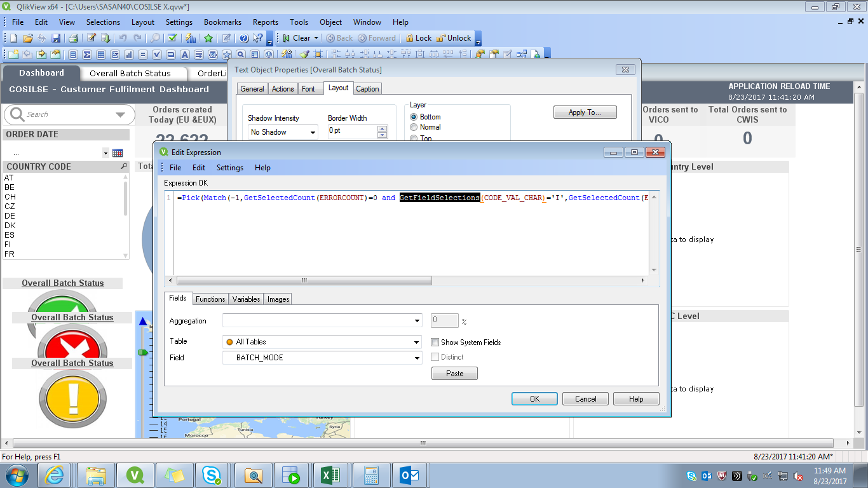Click the Windows Start button
Viewport: 868px width, 488px height.
pyautogui.click(x=17, y=475)
